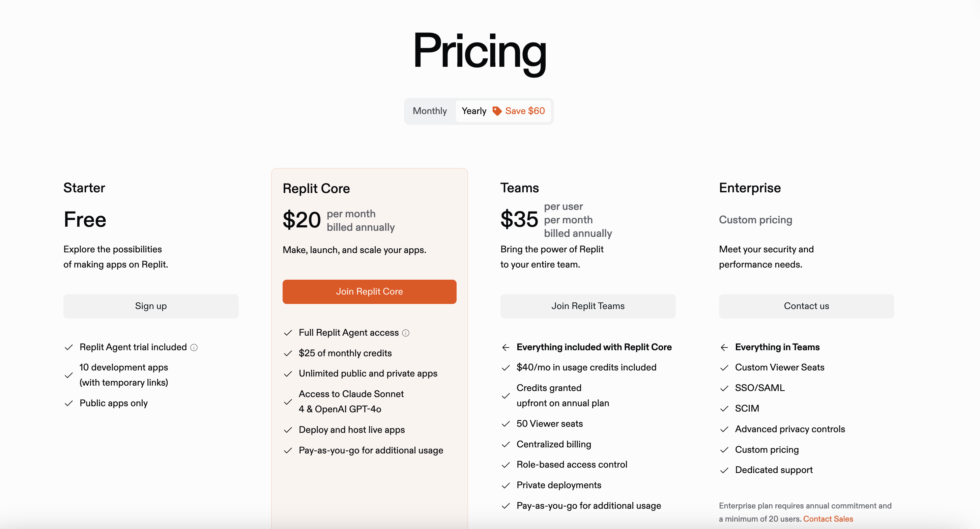Click the Everything in Teams text
The height and width of the screenshot is (529, 980).
pyautogui.click(x=777, y=347)
